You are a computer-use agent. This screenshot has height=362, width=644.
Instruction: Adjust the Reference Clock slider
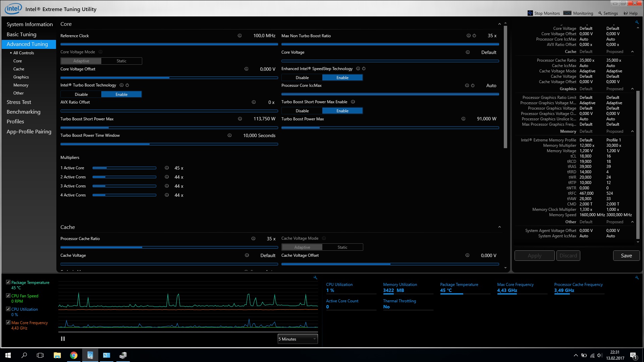pyautogui.click(x=169, y=44)
